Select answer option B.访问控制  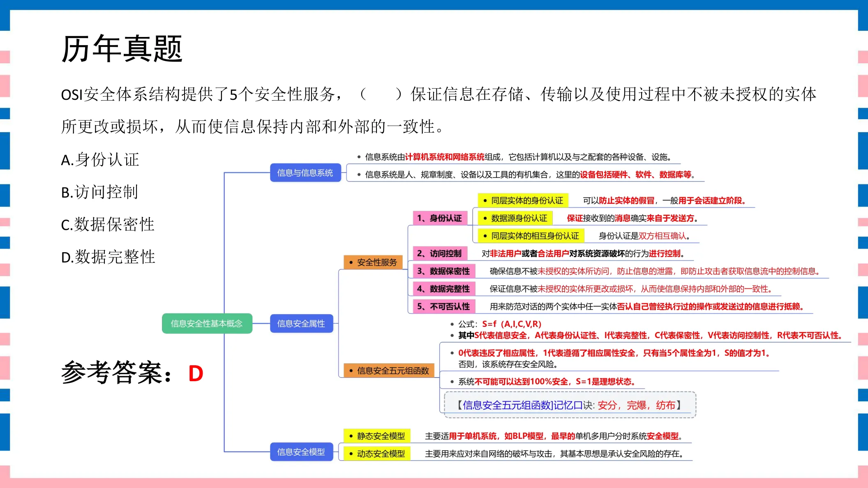(x=99, y=192)
